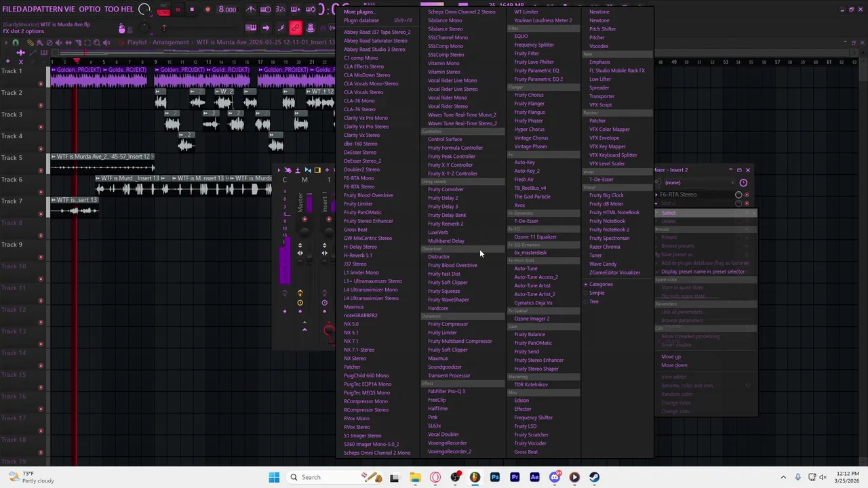This screenshot has height=488, width=868.
Task: Select FabFilter Pro-Q 3 plugin
Action: (x=446, y=392)
